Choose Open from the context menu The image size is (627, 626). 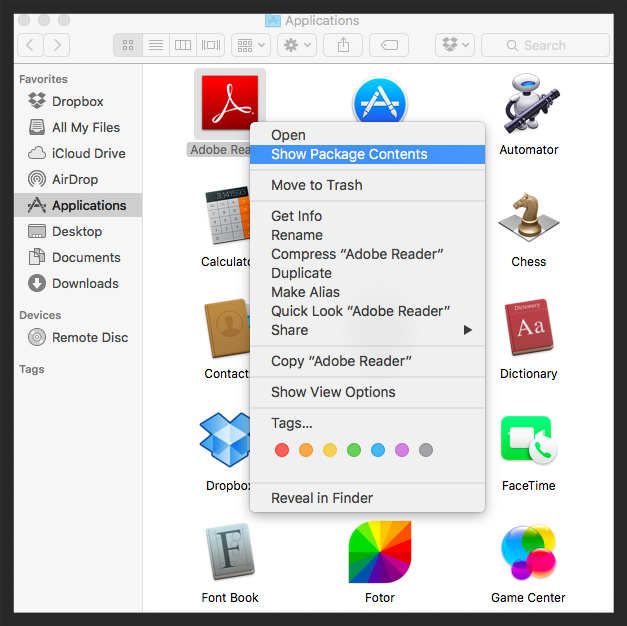(x=367, y=135)
